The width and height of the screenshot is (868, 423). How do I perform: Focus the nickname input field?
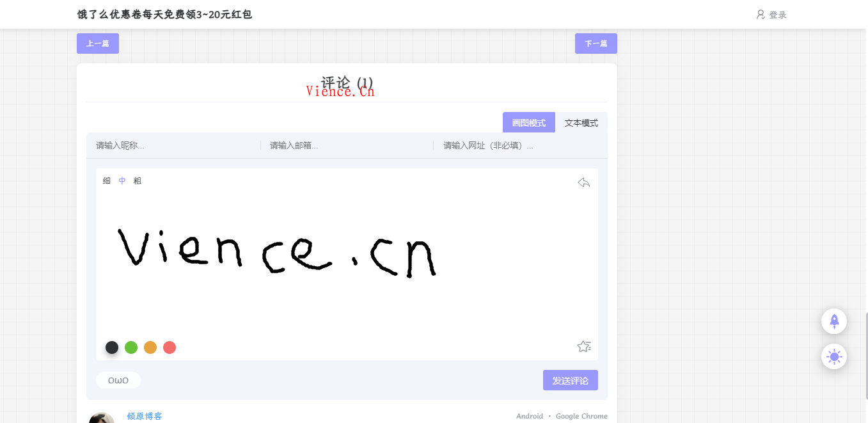pos(173,146)
